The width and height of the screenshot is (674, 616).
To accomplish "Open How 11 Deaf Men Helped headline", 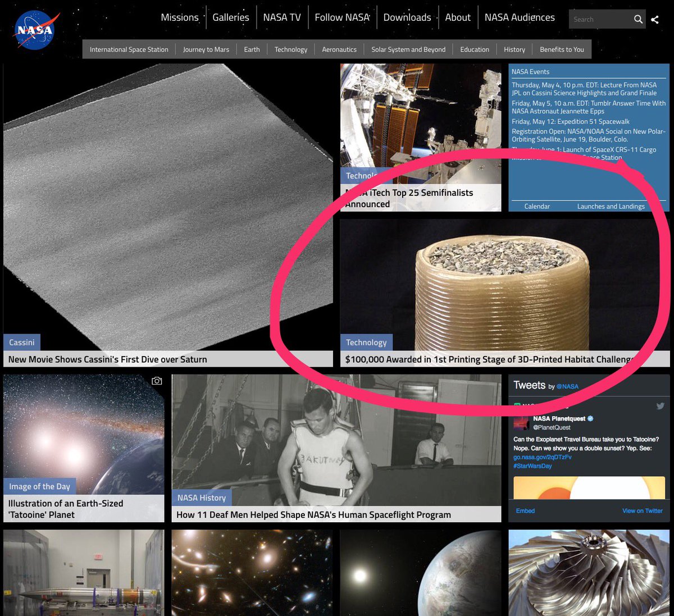I will (313, 515).
